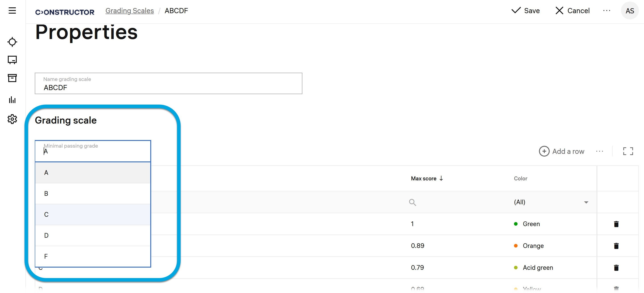This screenshot has height=293, width=644.
Task: Delete the Orange grade row
Action: [616, 246]
